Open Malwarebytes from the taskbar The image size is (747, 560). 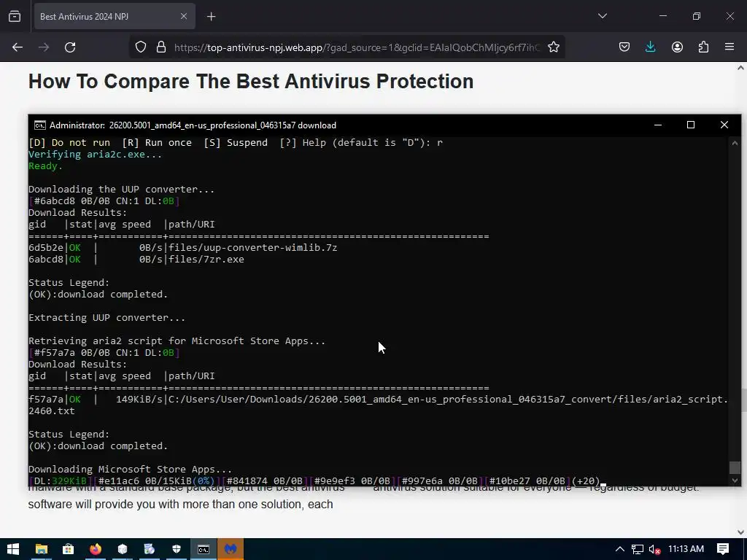[x=231, y=549]
